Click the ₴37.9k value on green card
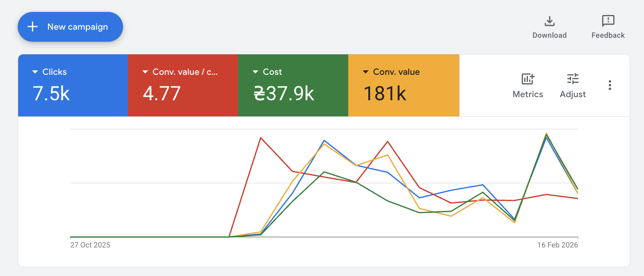Screen dimensions: 644x276 [x=284, y=94]
